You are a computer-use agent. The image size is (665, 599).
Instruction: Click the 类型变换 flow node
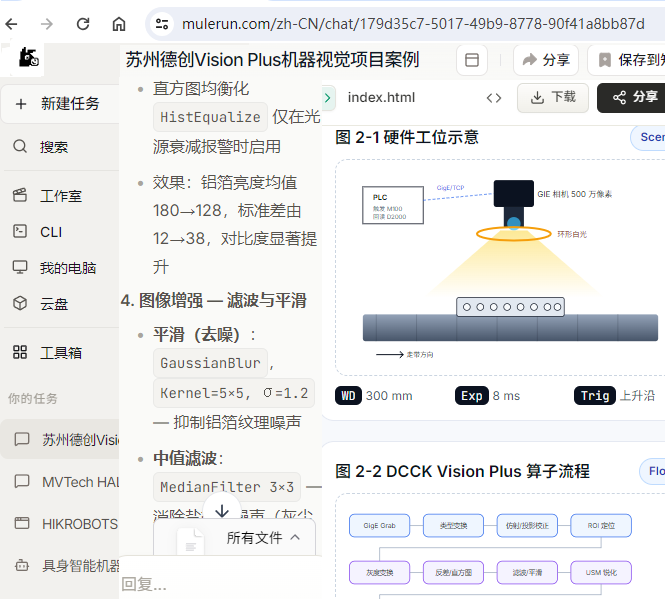click(453, 526)
